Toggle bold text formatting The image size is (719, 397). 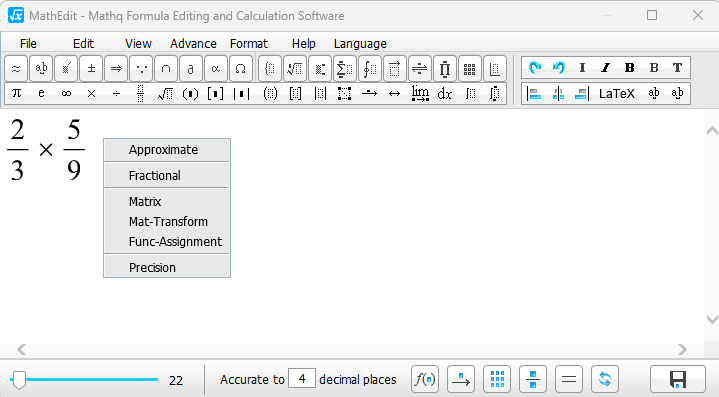coord(630,68)
